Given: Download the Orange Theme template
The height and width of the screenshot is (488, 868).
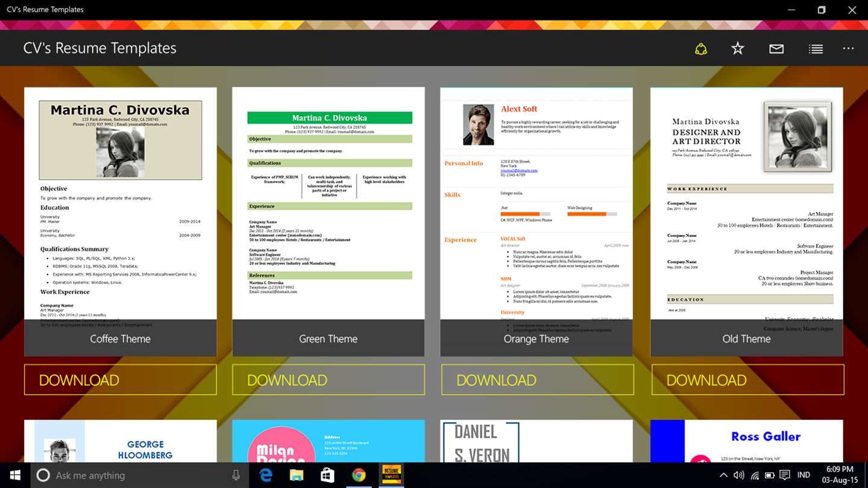Looking at the screenshot, I should [537, 380].
